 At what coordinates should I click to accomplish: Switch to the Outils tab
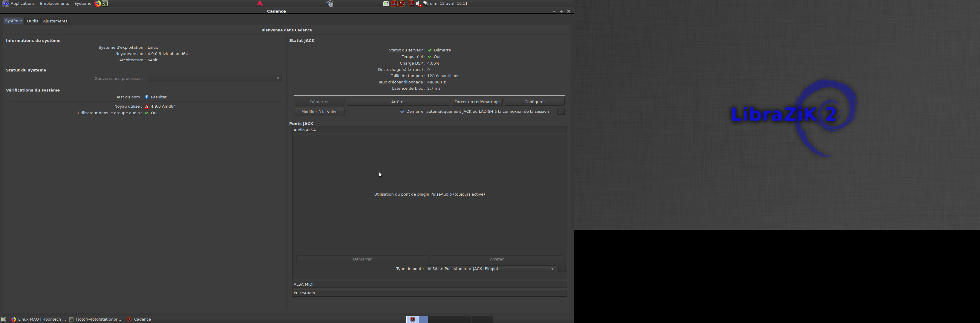coord(32,21)
